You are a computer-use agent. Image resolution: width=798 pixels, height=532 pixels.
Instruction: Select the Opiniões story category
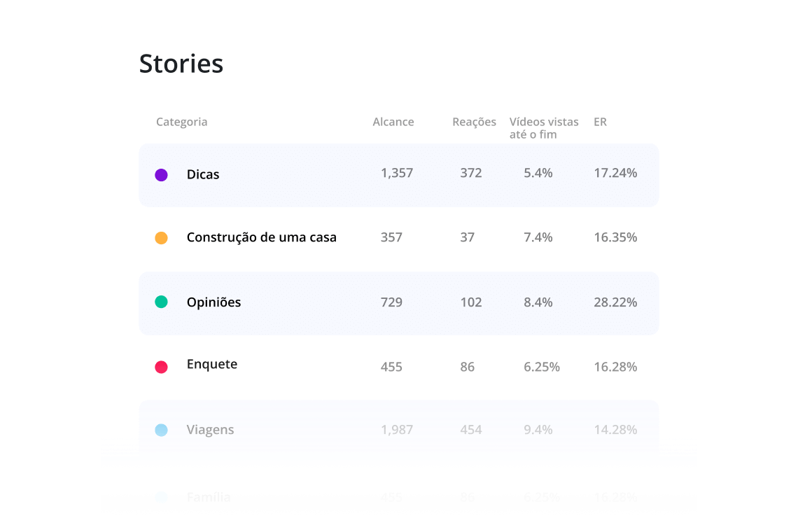pos(213,302)
